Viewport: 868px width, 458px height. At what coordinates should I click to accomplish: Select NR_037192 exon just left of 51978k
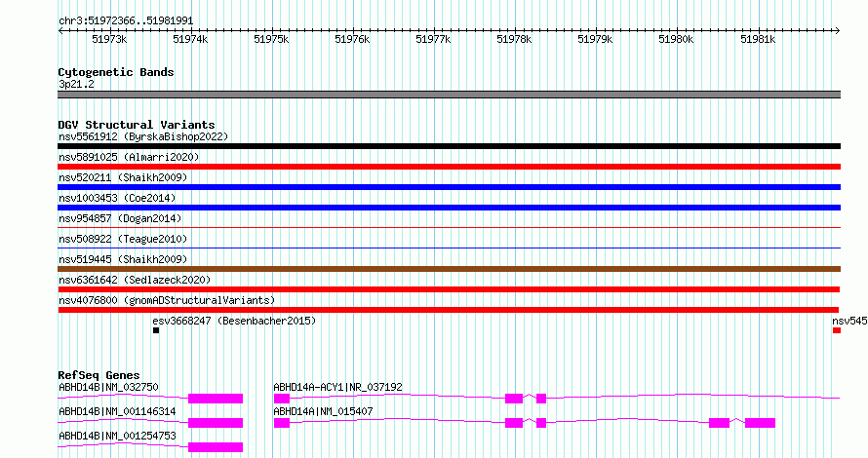tap(514, 399)
